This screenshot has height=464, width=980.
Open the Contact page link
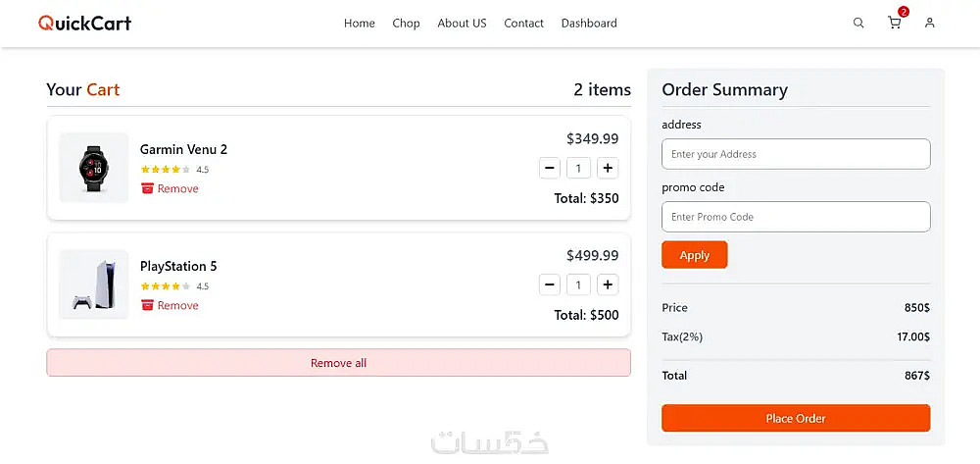[523, 24]
